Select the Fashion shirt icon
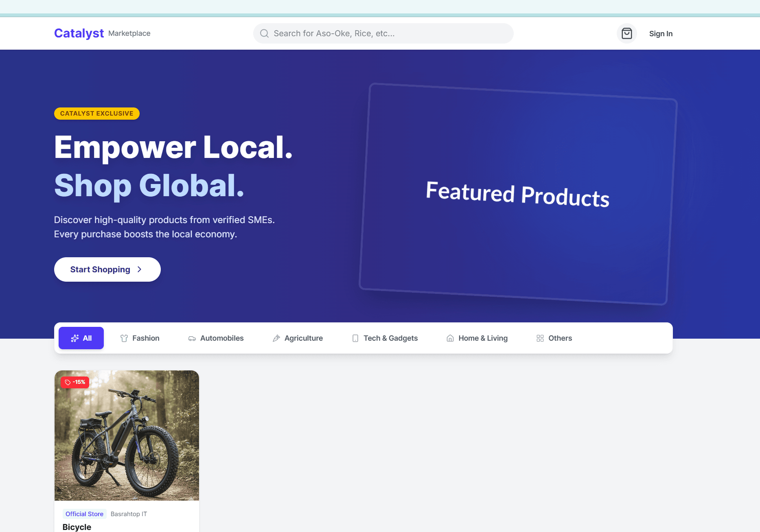760x532 pixels. 124,338
